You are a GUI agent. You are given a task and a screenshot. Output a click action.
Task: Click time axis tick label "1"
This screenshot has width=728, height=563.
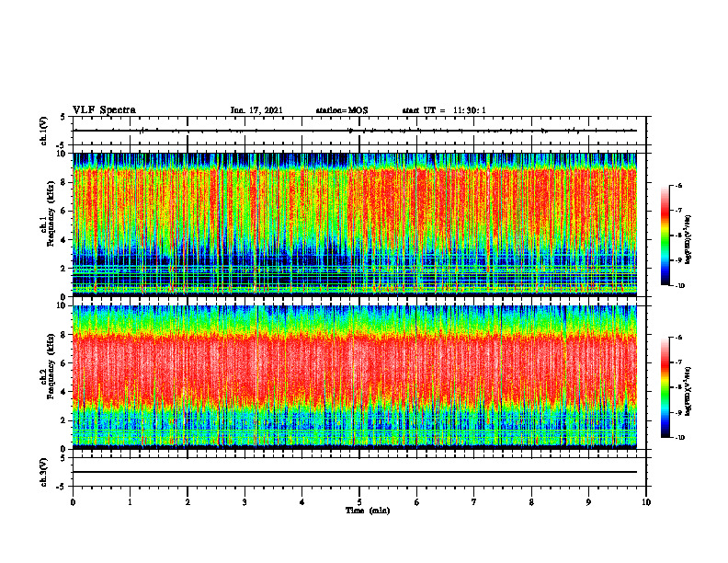click(130, 502)
